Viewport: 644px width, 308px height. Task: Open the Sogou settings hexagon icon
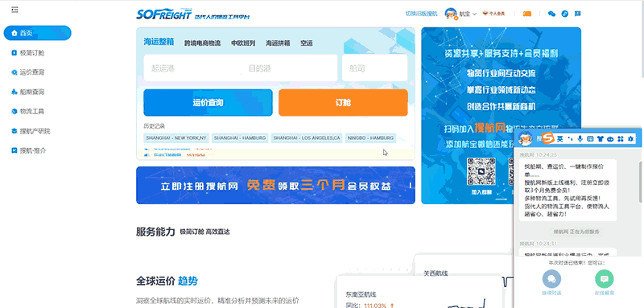tap(631, 139)
